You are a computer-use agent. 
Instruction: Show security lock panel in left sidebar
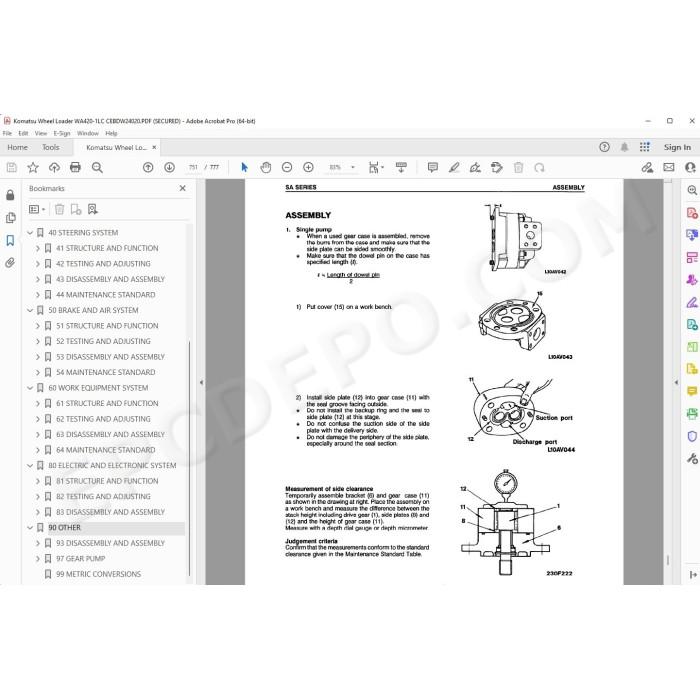pyautogui.click(x=10, y=195)
